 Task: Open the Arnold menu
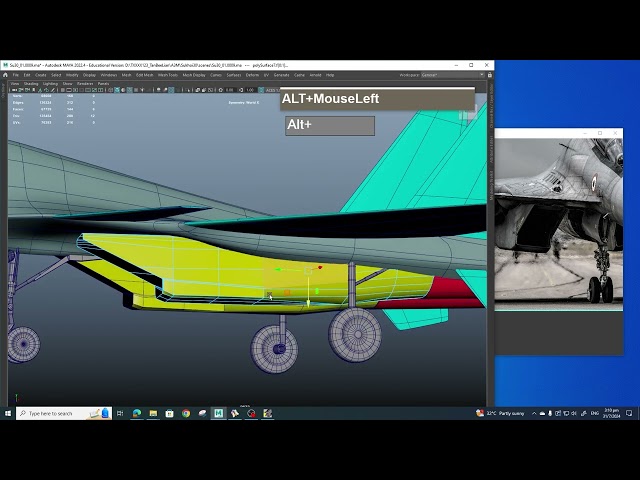click(316, 75)
